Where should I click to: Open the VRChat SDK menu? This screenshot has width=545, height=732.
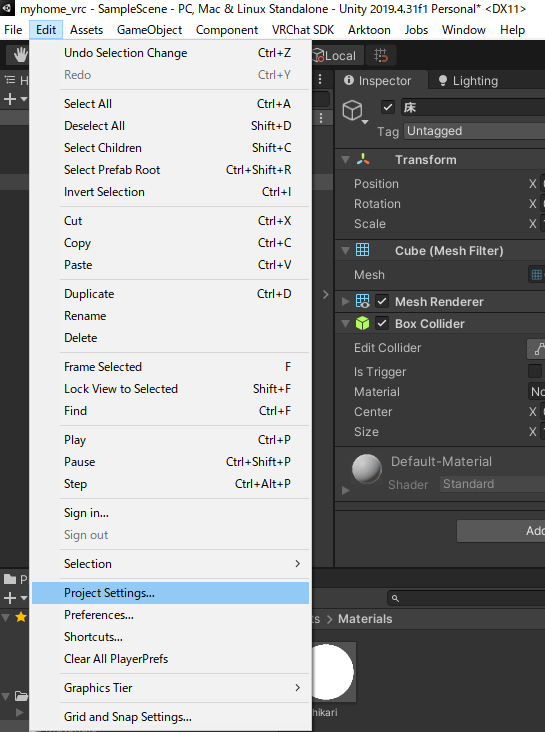coord(303,30)
